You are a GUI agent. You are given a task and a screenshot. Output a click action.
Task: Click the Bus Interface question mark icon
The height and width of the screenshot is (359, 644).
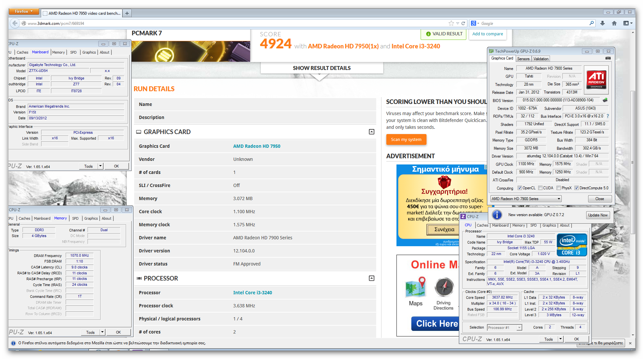coord(608,116)
